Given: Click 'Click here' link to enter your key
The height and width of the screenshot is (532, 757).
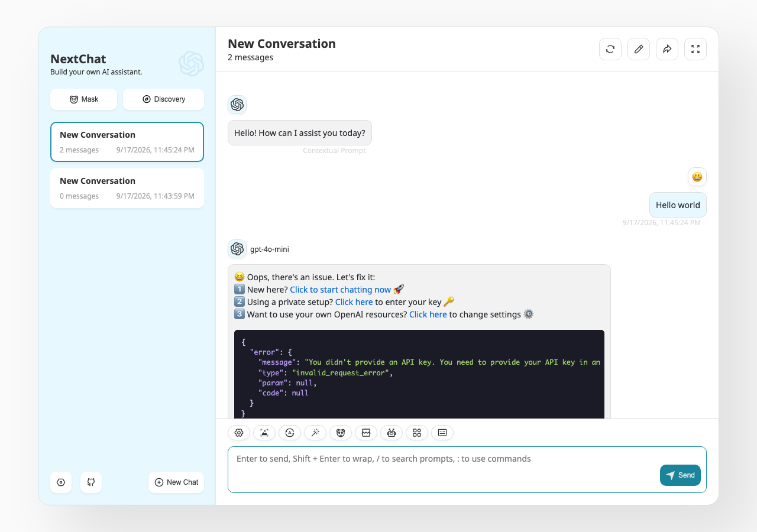Looking at the screenshot, I should pyautogui.click(x=354, y=302).
